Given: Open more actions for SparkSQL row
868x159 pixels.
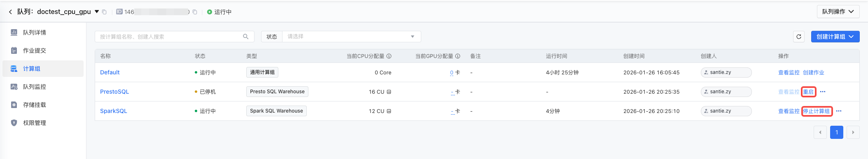Looking at the screenshot, I should coord(839,111).
